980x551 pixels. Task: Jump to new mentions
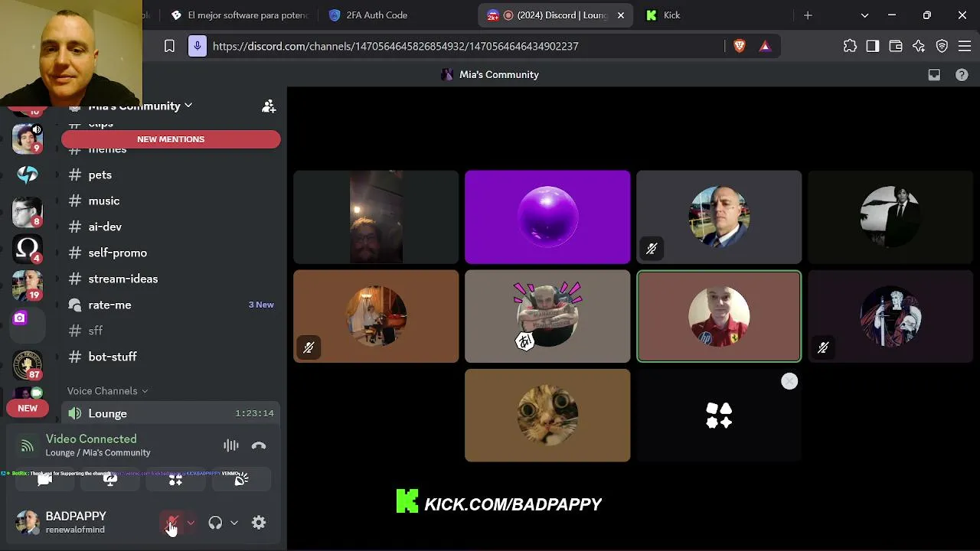click(171, 139)
